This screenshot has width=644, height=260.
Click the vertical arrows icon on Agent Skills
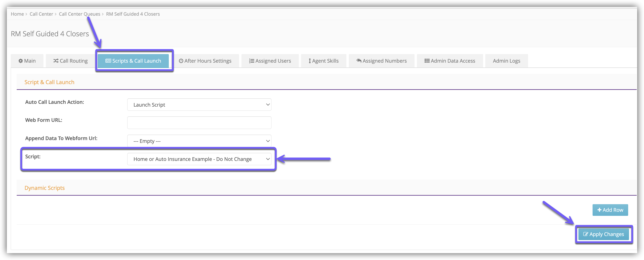[310, 61]
